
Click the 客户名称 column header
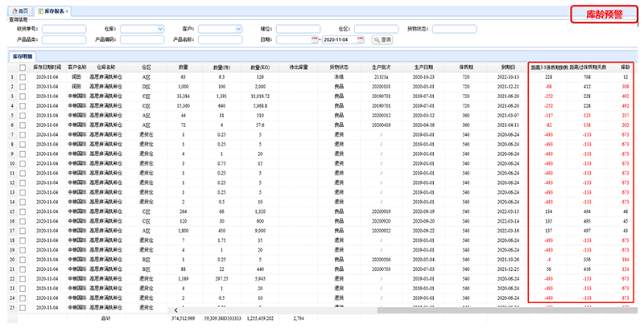76,68
